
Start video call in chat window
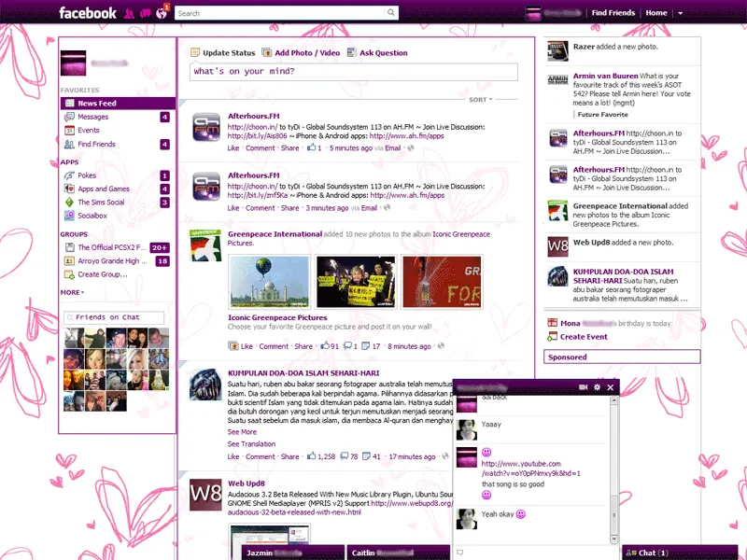point(583,387)
